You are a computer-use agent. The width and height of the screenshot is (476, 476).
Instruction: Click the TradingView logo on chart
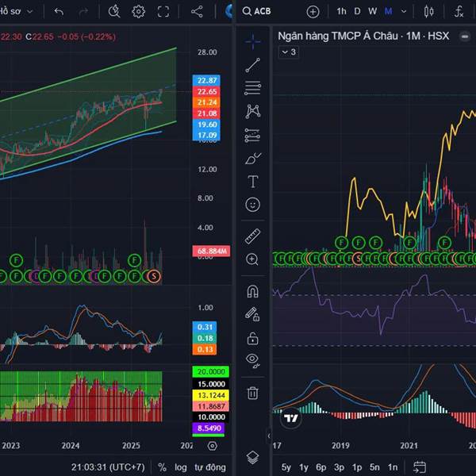pos(291,419)
